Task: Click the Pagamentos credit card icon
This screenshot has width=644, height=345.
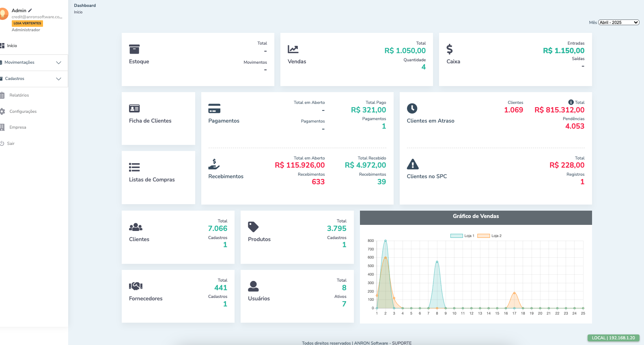Action: coord(214,108)
